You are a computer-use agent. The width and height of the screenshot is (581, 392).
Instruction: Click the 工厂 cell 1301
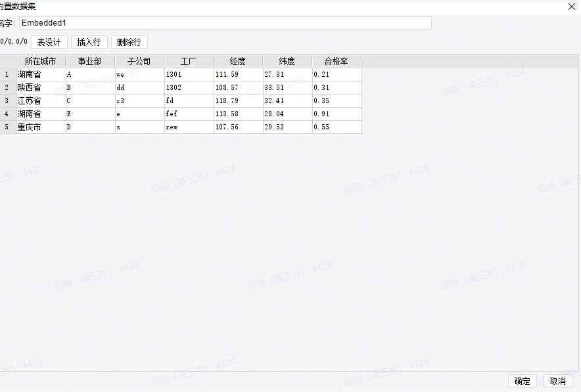(189, 74)
